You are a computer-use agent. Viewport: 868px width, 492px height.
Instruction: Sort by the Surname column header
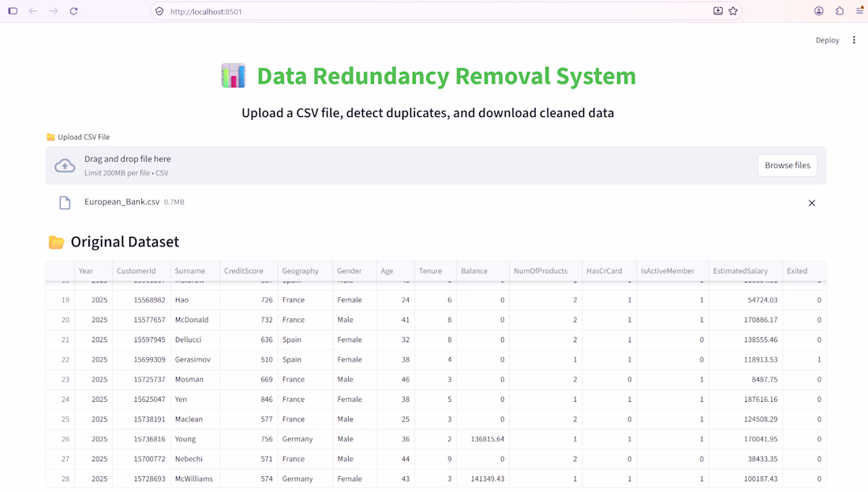tap(196, 271)
